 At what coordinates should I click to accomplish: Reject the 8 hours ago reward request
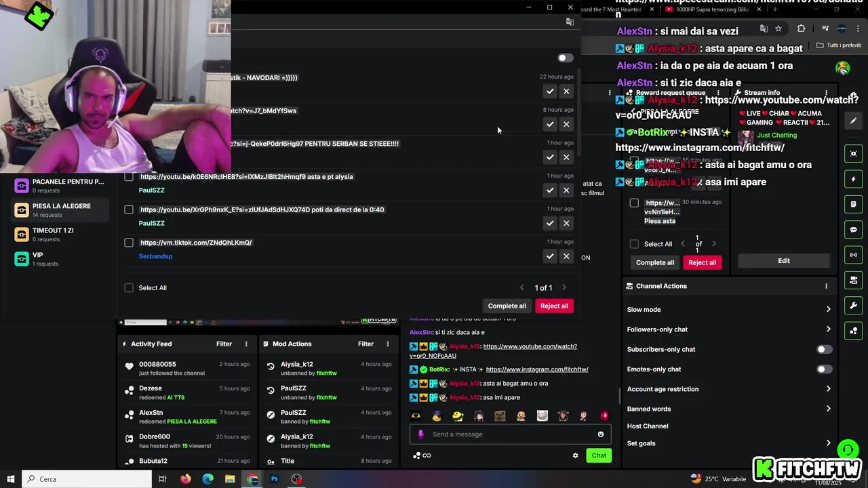click(566, 124)
